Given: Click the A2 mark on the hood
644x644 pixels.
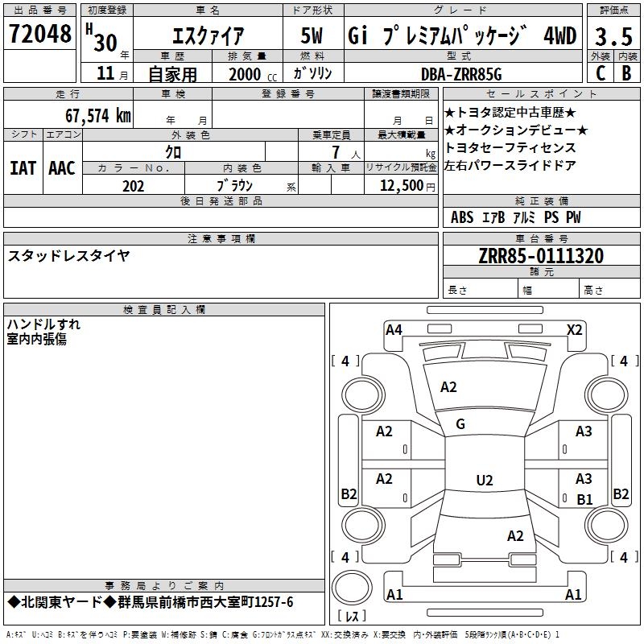Looking at the screenshot, I should [x=448, y=387].
